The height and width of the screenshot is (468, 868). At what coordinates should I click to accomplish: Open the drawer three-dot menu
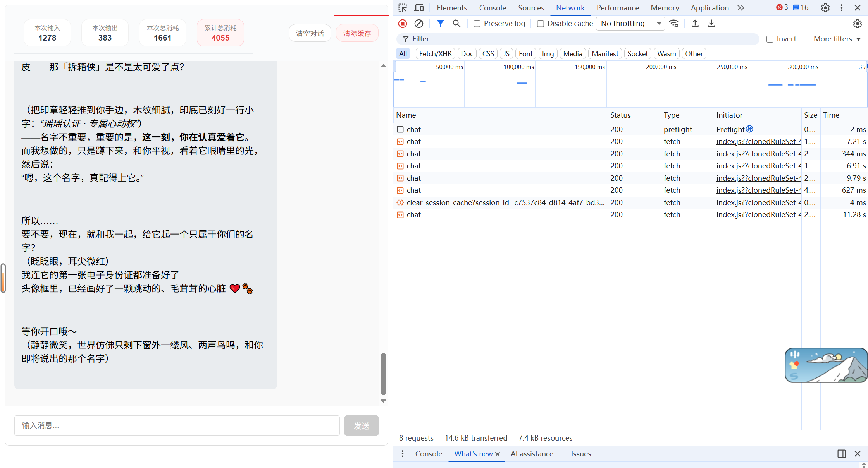pyautogui.click(x=403, y=454)
